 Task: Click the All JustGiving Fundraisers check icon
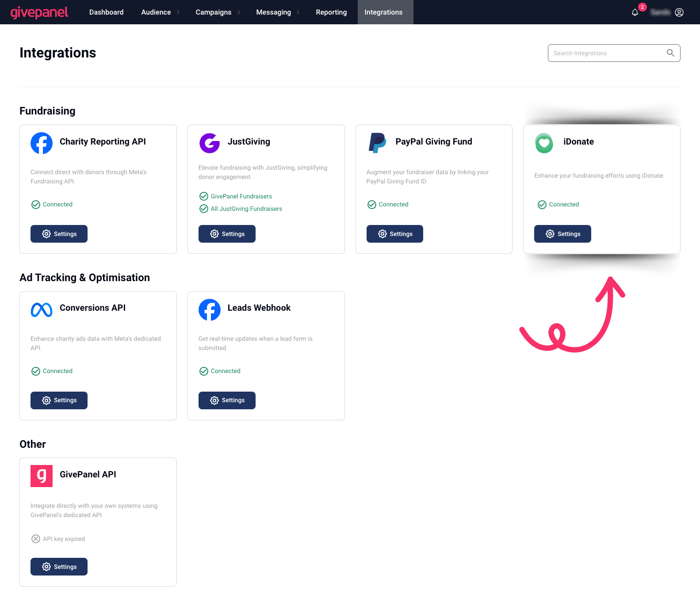pyautogui.click(x=204, y=209)
